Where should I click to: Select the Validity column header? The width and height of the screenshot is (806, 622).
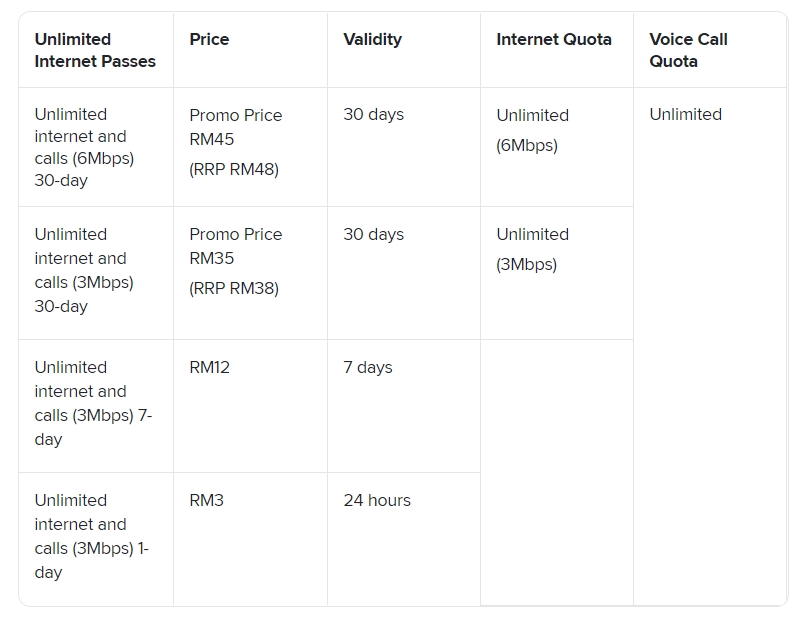372,39
